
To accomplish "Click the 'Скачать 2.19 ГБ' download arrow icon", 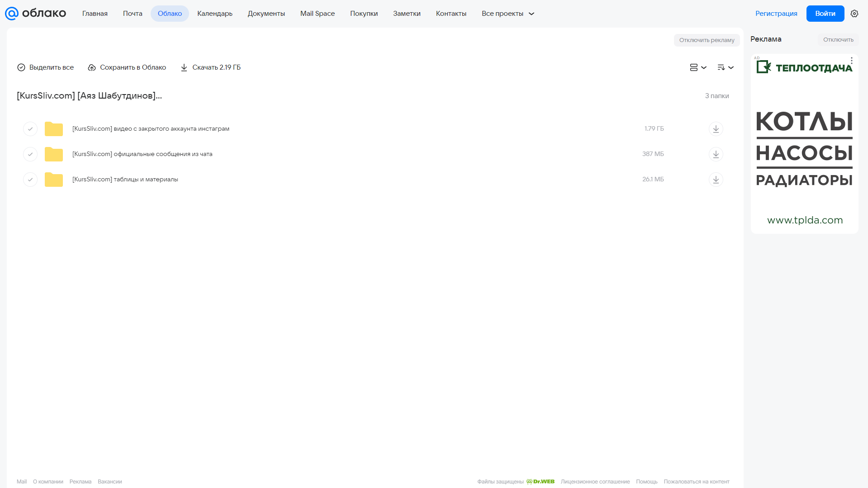I will [184, 67].
